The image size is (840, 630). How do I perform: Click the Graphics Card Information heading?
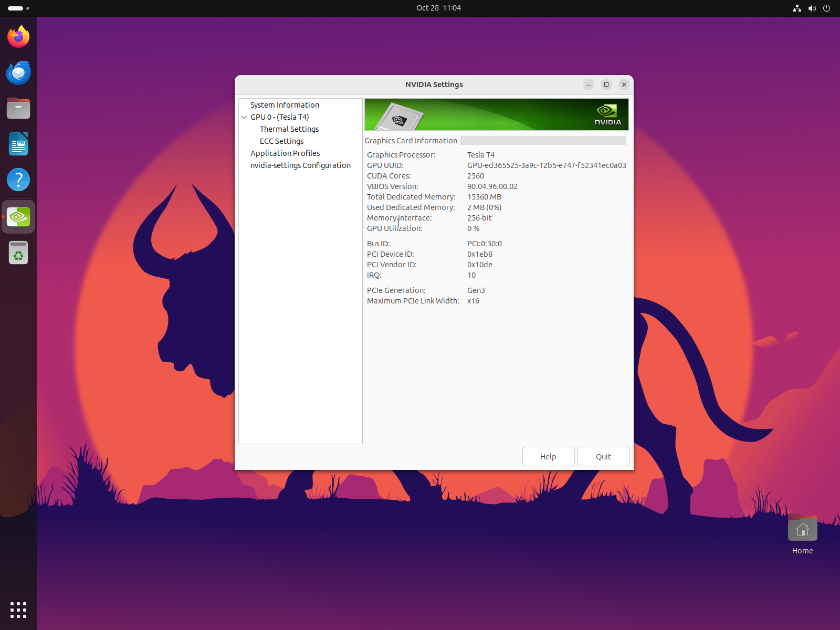tap(411, 141)
